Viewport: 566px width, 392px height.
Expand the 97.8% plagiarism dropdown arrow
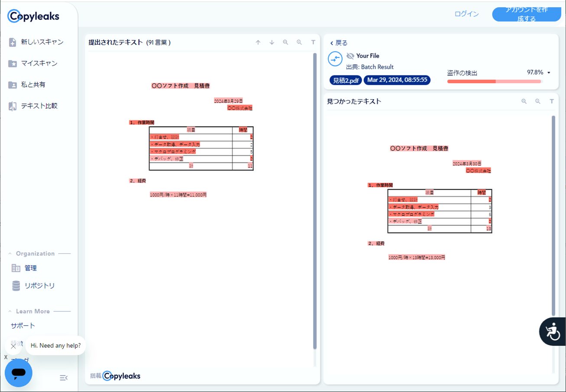pos(549,73)
